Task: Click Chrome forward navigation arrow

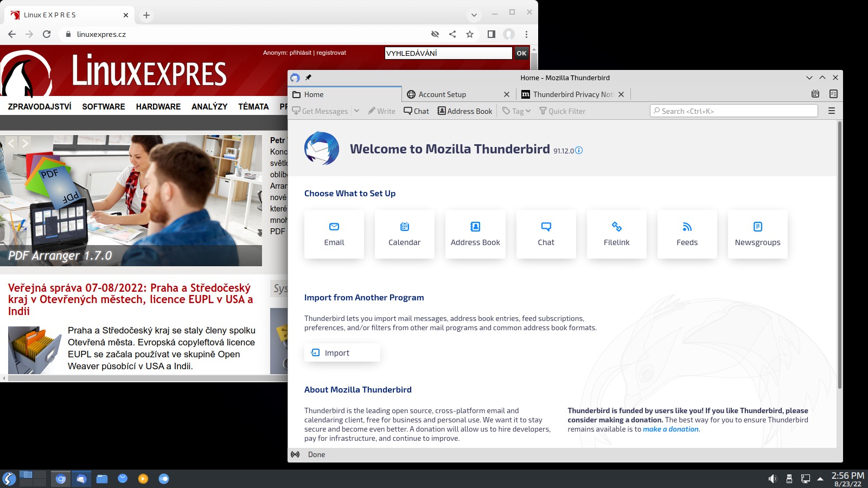Action: [29, 34]
